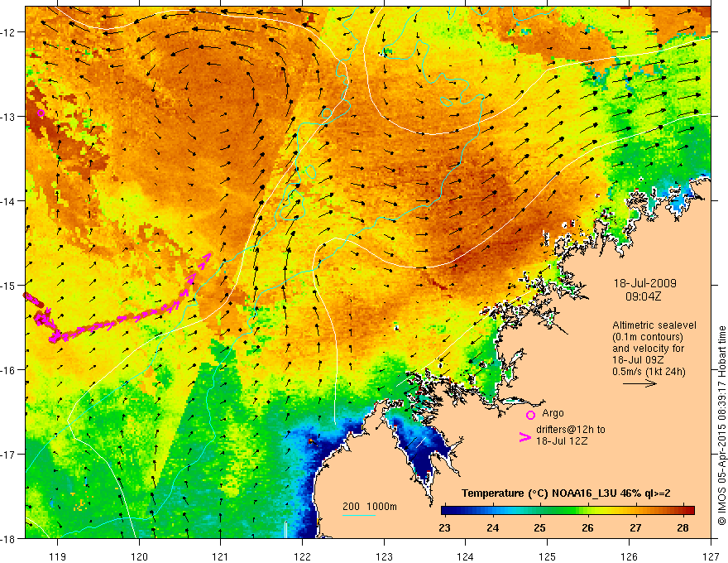Click the 'drifters@12h to' label
The height and width of the screenshot is (563, 728).
coord(571,429)
